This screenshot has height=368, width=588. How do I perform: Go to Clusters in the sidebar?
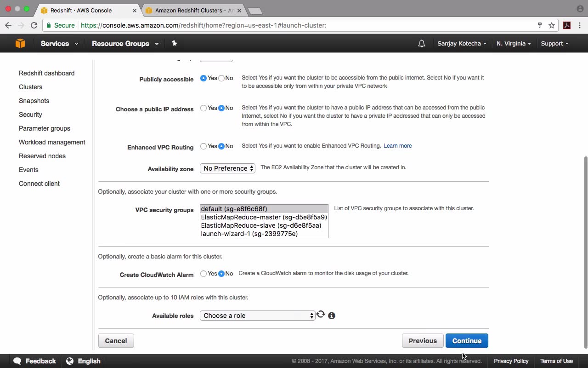(30, 87)
